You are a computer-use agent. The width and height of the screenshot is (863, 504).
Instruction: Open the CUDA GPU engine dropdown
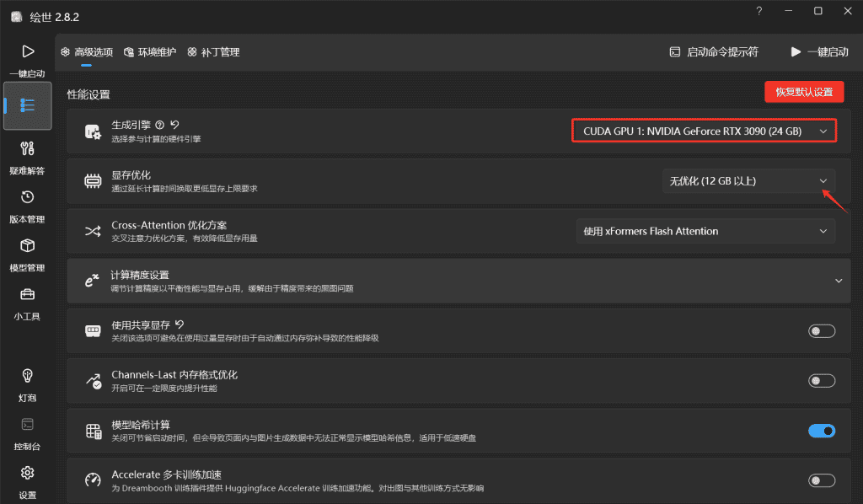pyautogui.click(x=705, y=131)
